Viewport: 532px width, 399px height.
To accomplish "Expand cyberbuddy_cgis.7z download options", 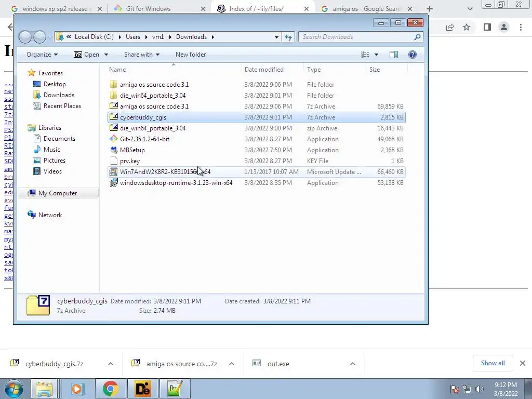I will tap(111, 364).
